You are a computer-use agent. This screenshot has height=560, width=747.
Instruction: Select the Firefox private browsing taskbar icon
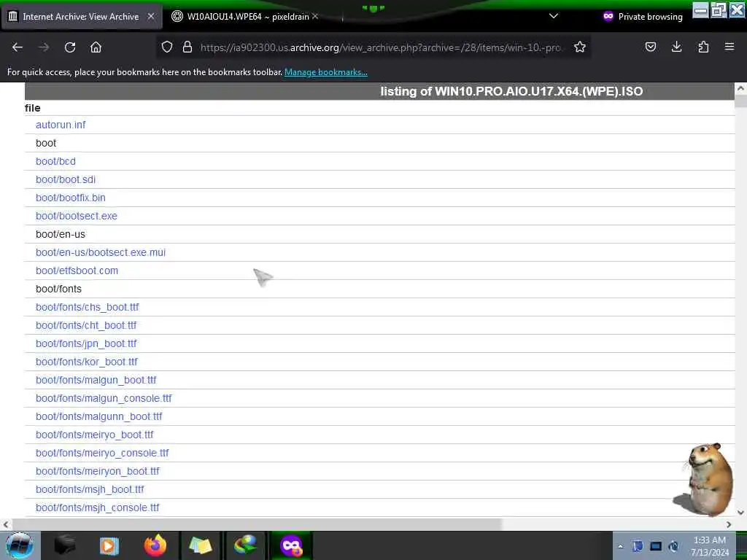point(291,545)
